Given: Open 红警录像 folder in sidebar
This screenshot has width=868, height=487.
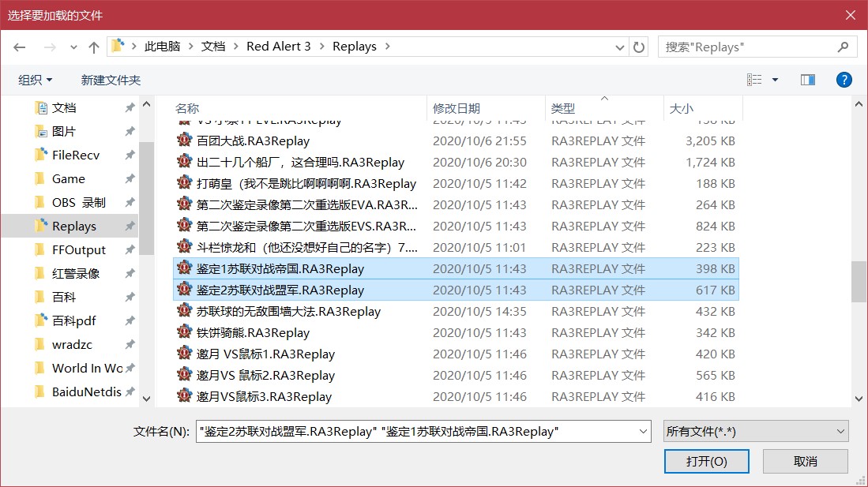Looking at the screenshot, I should [x=76, y=273].
